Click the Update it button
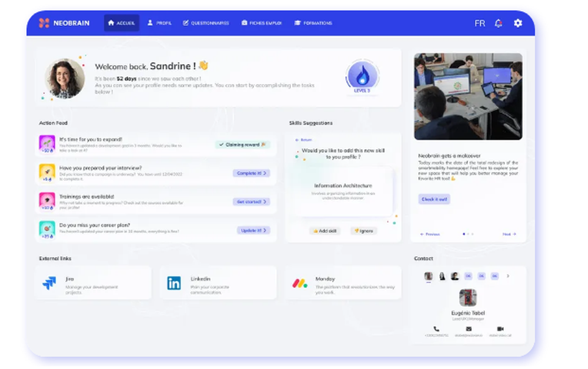588x369 pixels. tap(253, 230)
